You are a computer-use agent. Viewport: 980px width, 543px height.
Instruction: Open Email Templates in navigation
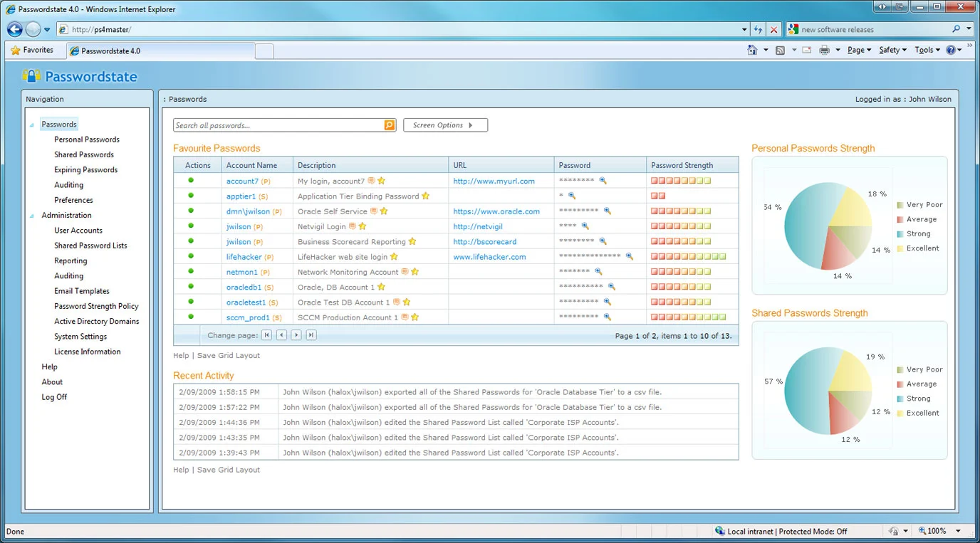pos(82,291)
